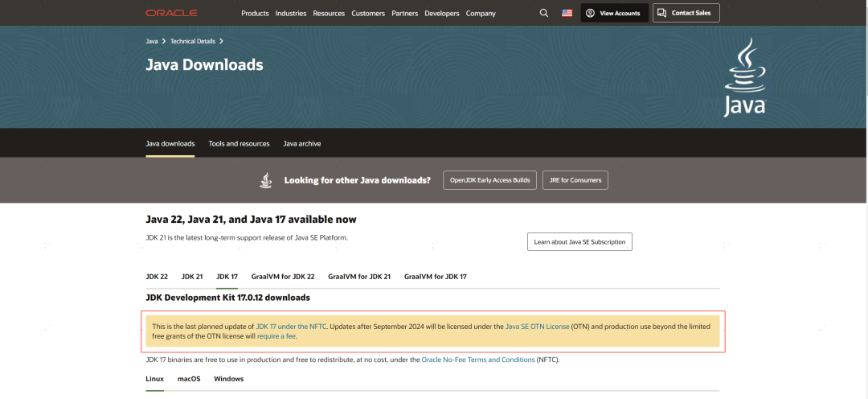The width and height of the screenshot is (868, 399).
Task: Open the Partners menu
Action: (x=404, y=14)
